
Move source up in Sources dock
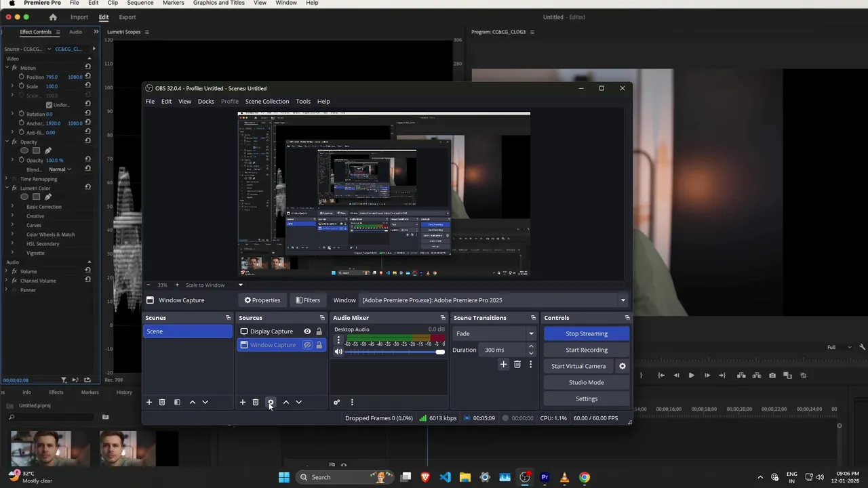pos(286,402)
